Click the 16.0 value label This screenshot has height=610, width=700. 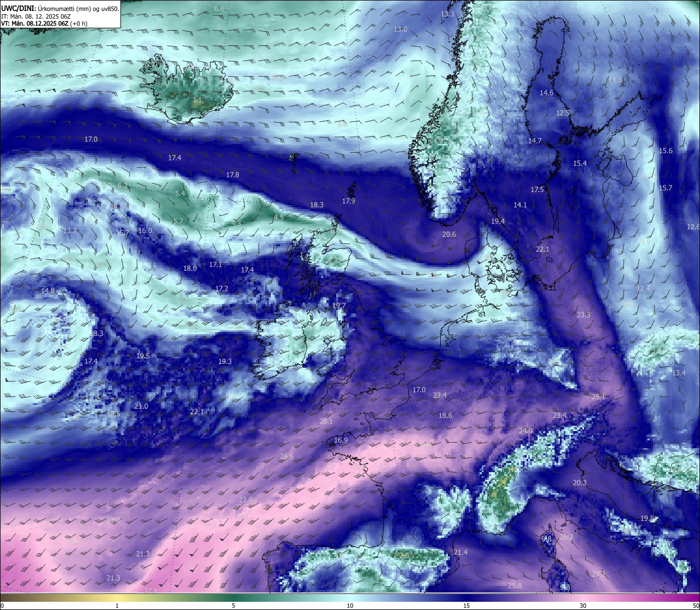click(x=145, y=230)
